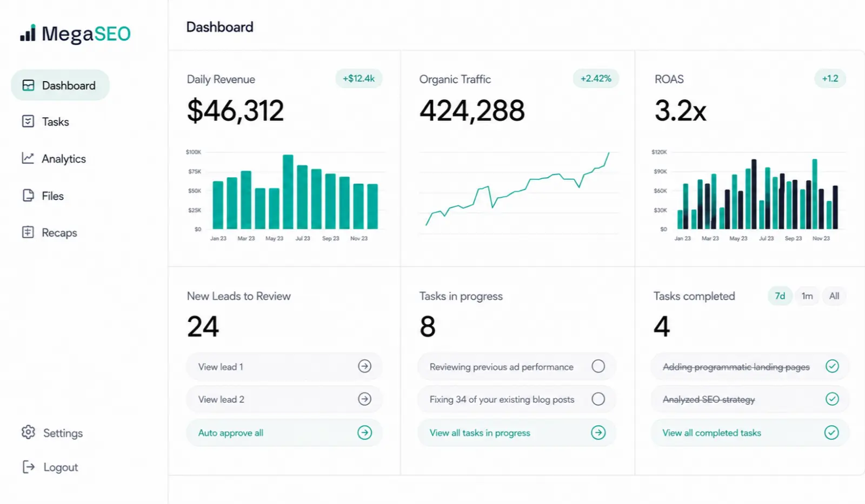Image resolution: width=865 pixels, height=504 pixels.
Task: Go to Tasks in the sidebar
Action: click(x=45, y=122)
